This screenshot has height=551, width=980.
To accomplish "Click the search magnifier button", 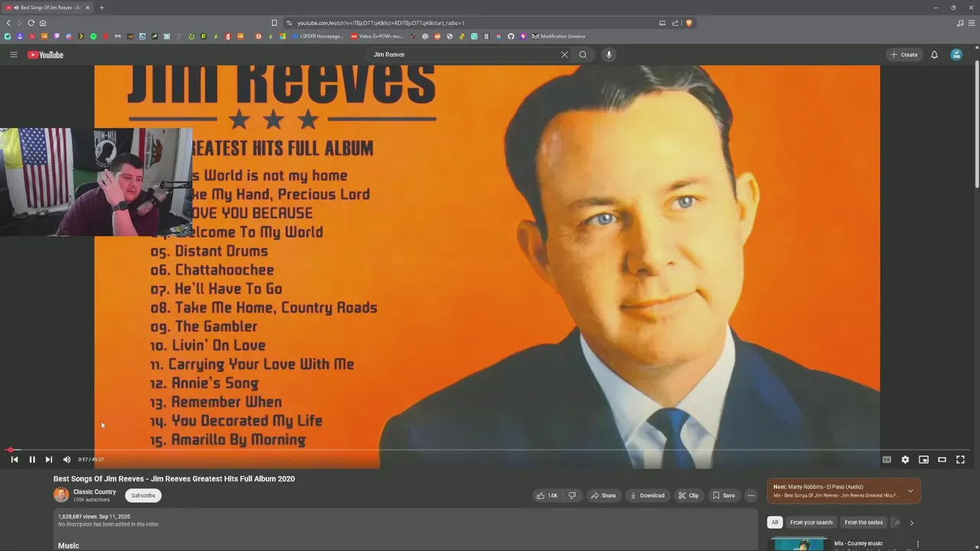I will point(583,54).
